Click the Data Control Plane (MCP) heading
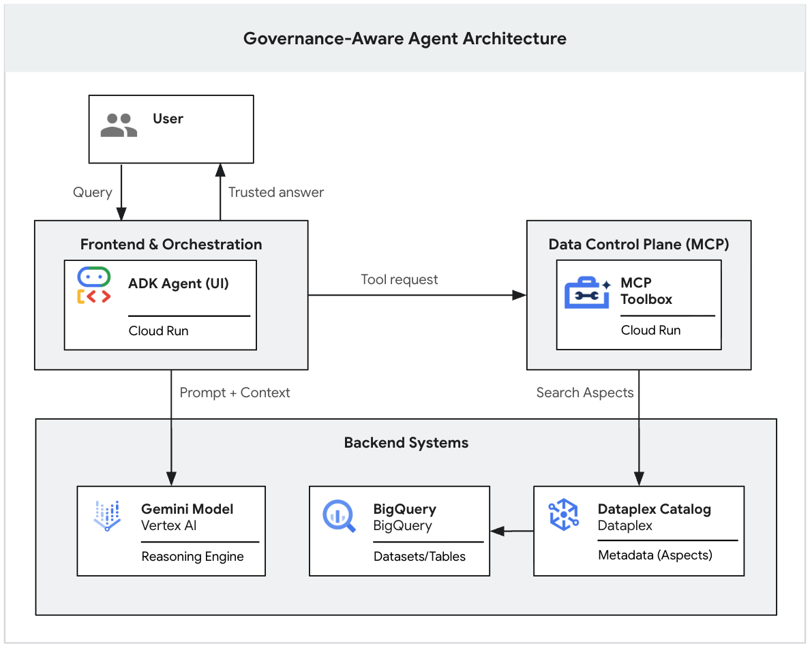 638,244
